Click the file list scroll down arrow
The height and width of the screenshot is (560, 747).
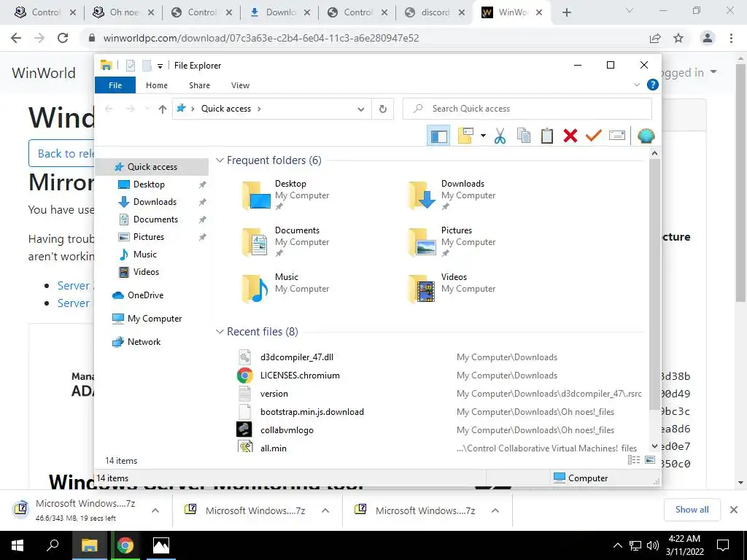click(x=654, y=446)
